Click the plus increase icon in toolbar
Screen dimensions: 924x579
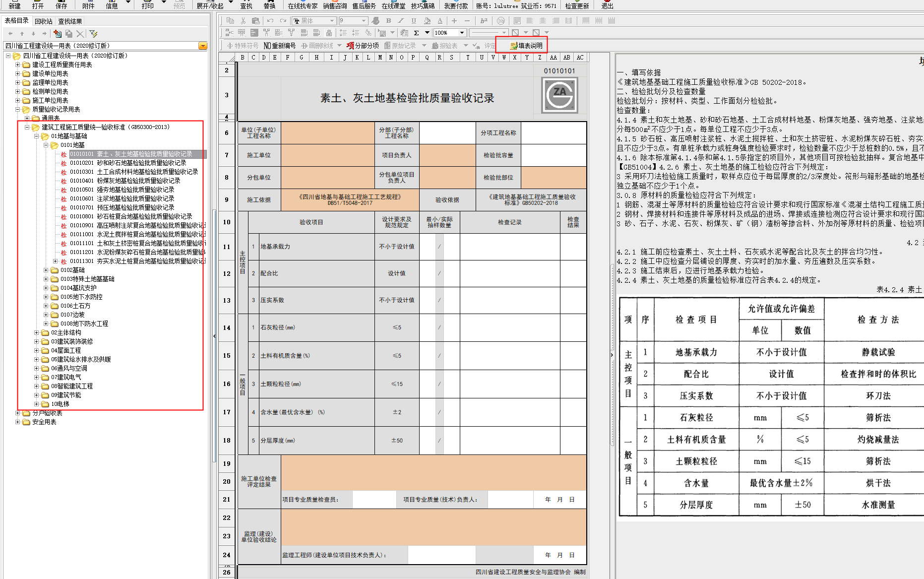(454, 21)
